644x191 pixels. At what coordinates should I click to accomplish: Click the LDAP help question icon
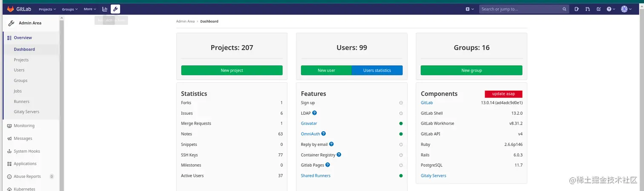[x=314, y=113]
